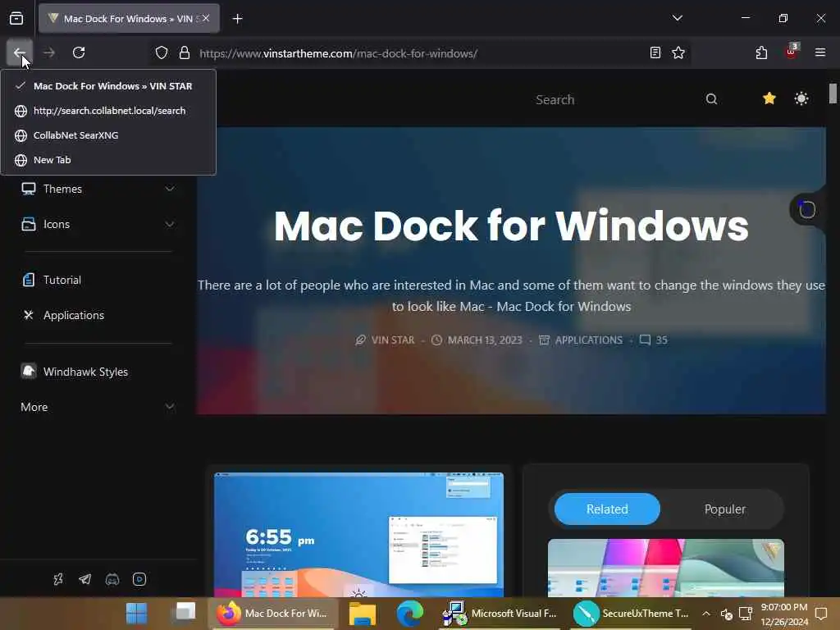Open the Firefox hamburger menu

click(819, 52)
